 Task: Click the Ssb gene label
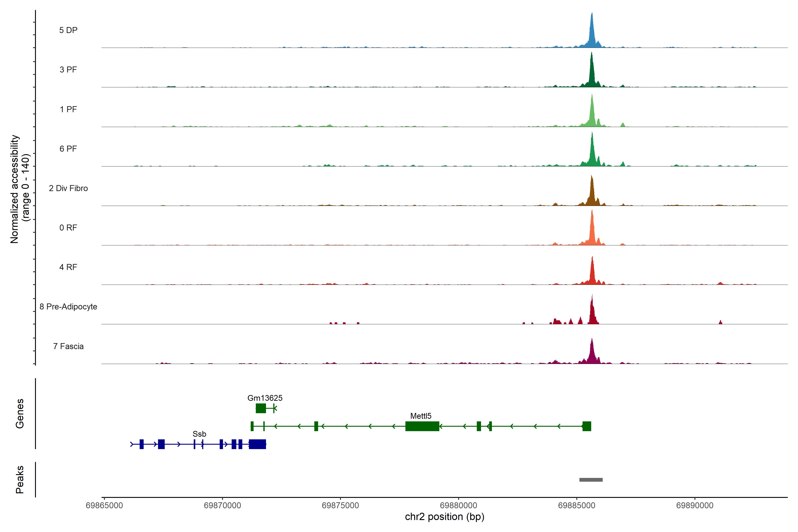(x=199, y=434)
